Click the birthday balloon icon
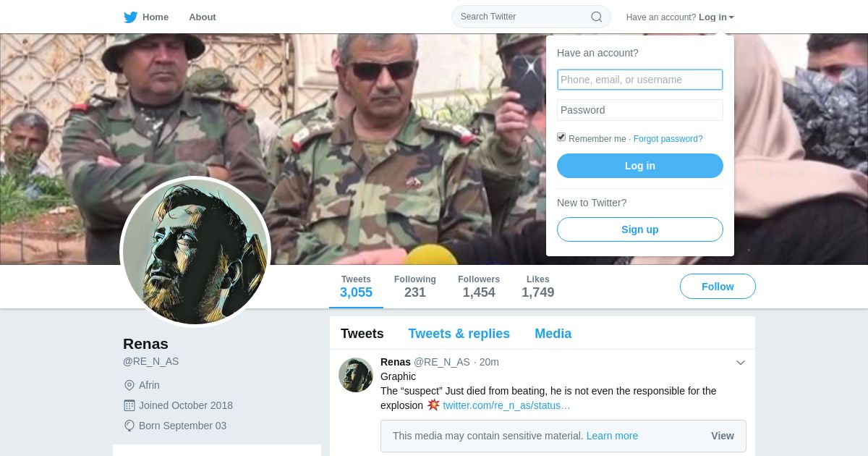 click(x=129, y=426)
